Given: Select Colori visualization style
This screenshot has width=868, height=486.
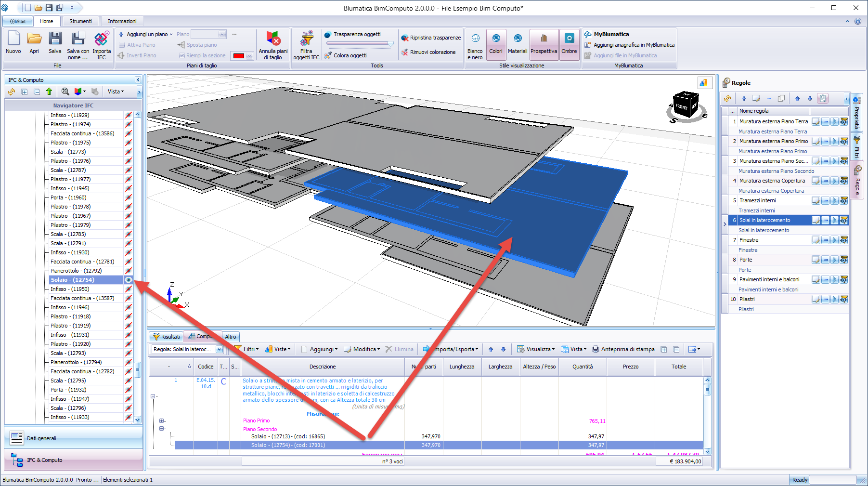Looking at the screenshot, I should [x=496, y=44].
